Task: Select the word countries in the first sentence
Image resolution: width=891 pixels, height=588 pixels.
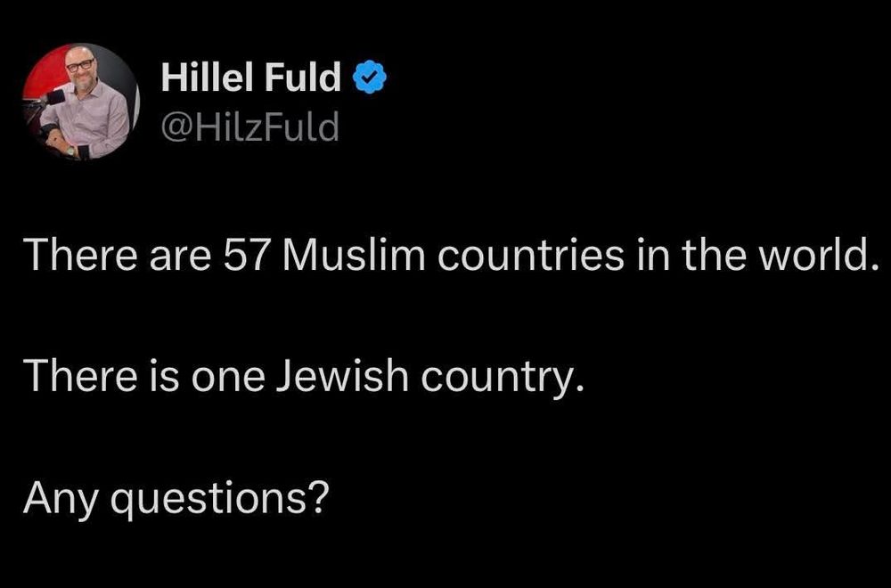Action: 530,255
